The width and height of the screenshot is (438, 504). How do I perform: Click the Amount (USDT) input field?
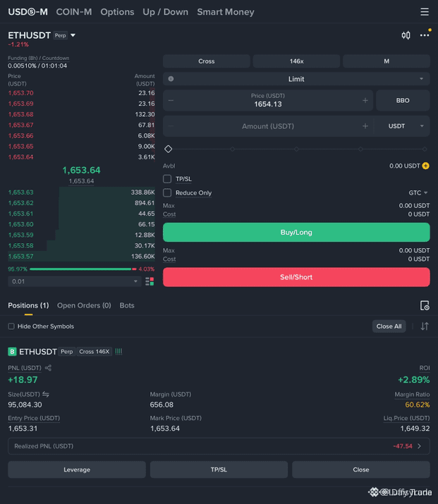click(x=268, y=126)
